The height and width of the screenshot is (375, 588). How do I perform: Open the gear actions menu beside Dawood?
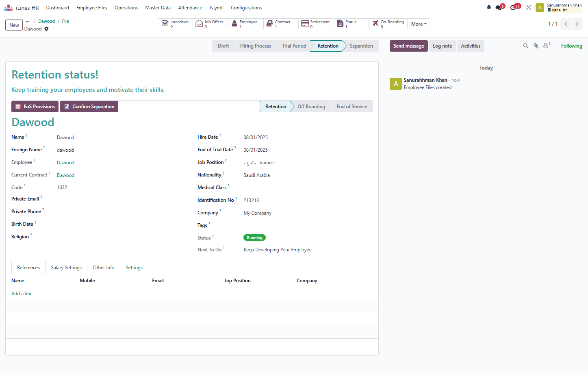tap(46, 29)
